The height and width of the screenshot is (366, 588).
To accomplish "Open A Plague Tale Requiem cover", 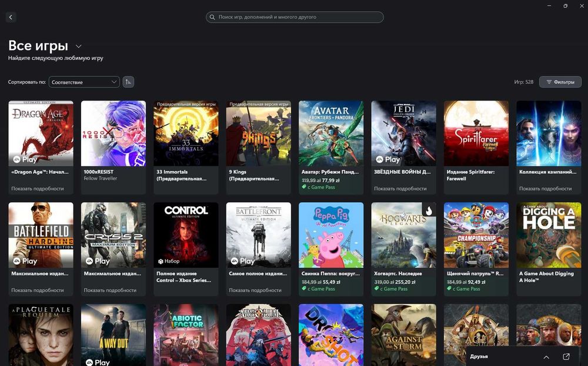I will (41, 335).
